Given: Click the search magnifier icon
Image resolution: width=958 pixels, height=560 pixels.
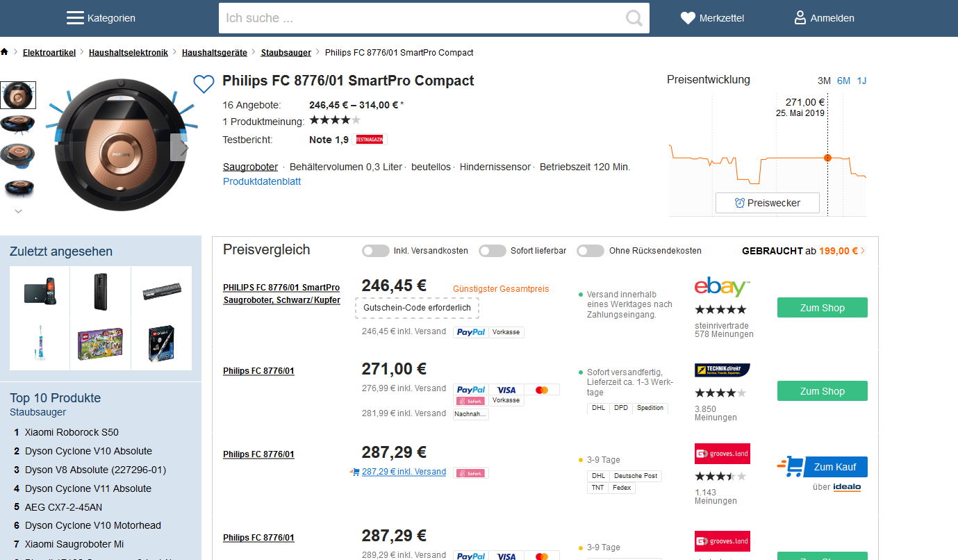Looking at the screenshot, I should 634,18.
